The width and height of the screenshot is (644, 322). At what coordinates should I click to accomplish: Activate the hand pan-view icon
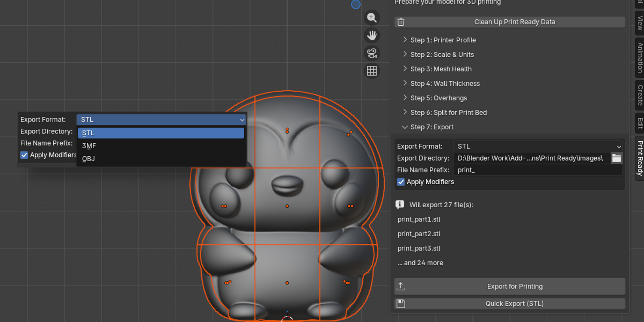point(372,35)
